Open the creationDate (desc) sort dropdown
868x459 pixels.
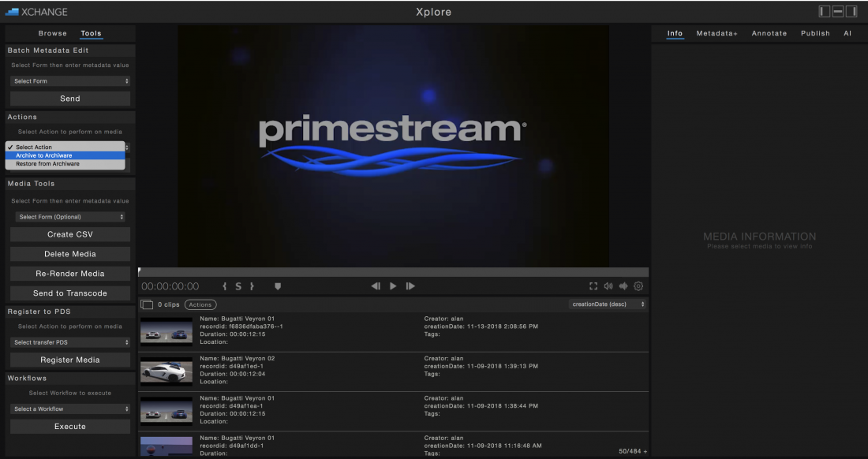point(608,304)
